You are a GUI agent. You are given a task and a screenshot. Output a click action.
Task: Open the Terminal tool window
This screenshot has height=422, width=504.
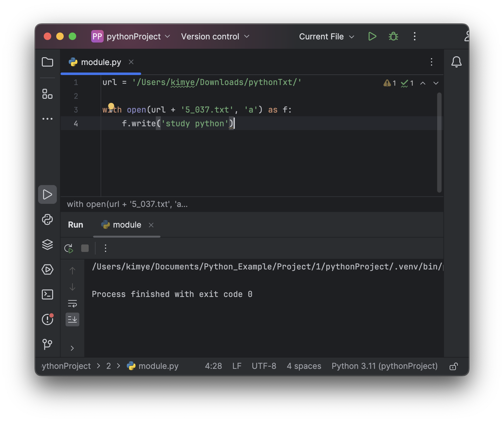(47, 294)
